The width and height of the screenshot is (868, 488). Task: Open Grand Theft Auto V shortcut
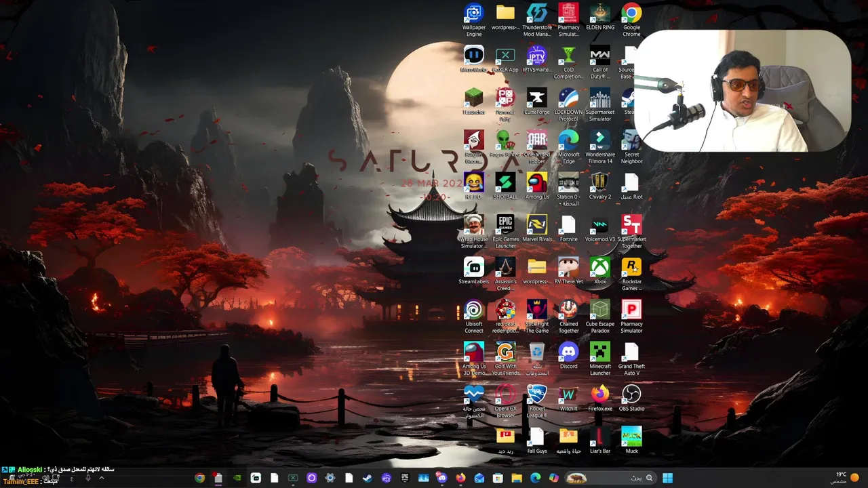pyautogui.click(x=631, y=359)
